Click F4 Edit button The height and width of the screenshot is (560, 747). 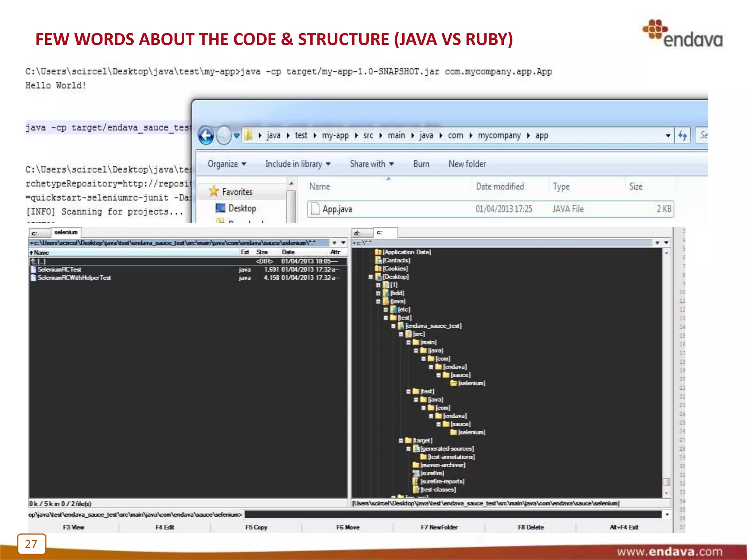(165, 527)
